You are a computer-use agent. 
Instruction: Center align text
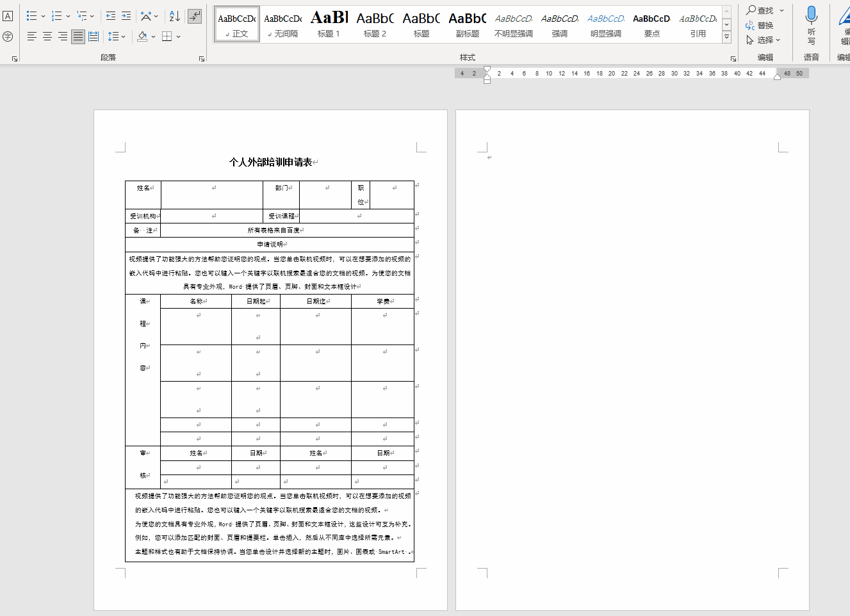pos(47,36)
